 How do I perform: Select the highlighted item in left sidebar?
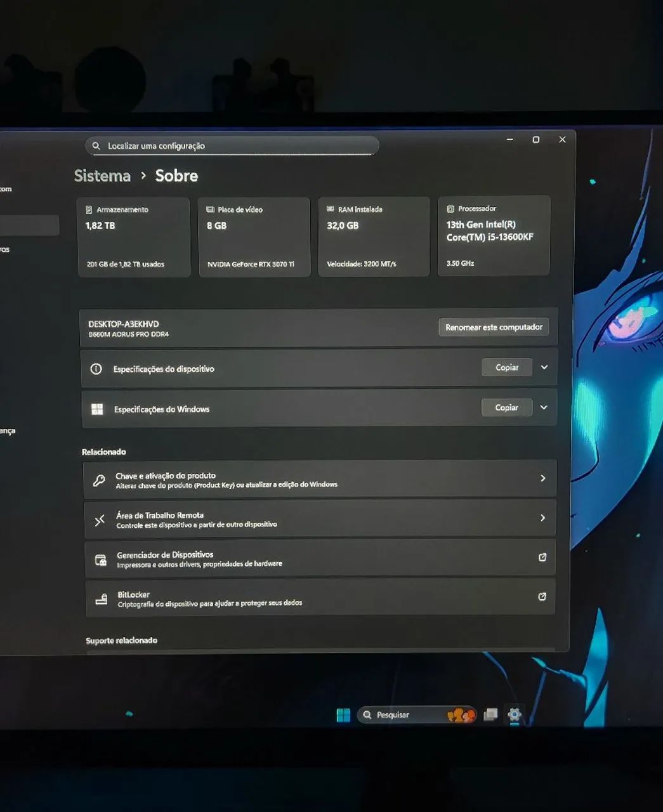(29, 225)
